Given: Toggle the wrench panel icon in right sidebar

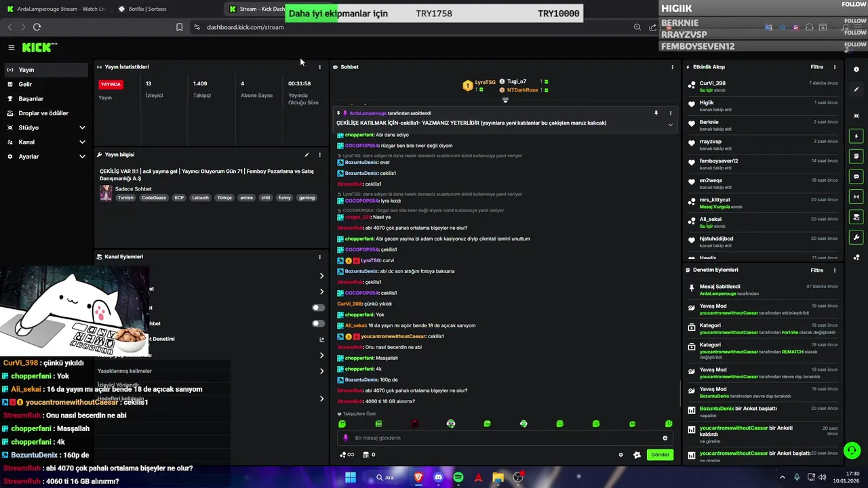Looking at the screenshot, I should tap(856, 237).
